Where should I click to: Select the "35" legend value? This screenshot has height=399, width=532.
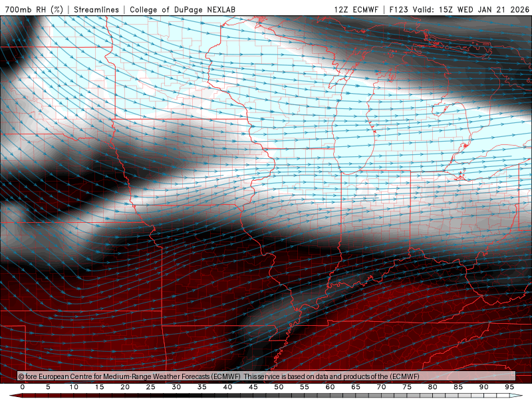202,387
